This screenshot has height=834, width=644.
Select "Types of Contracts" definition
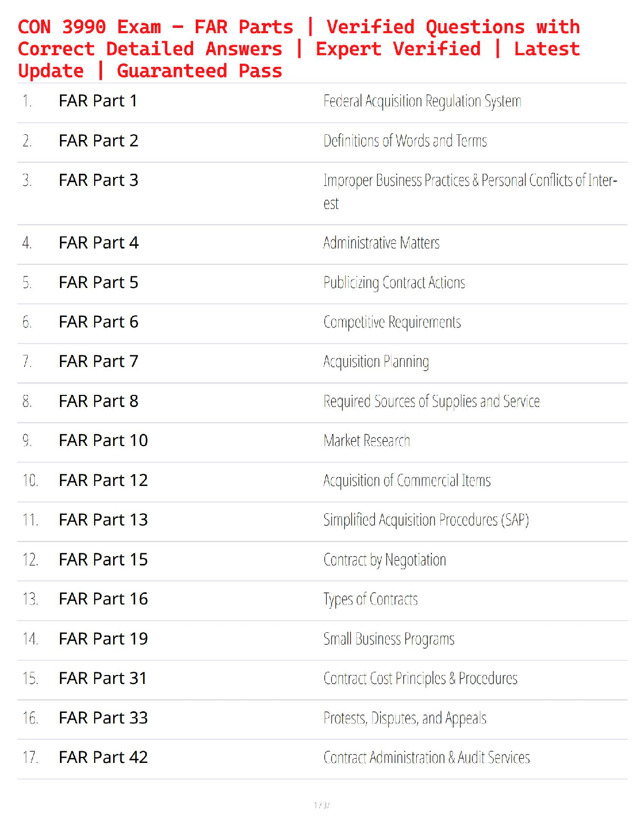pos(370,599)
